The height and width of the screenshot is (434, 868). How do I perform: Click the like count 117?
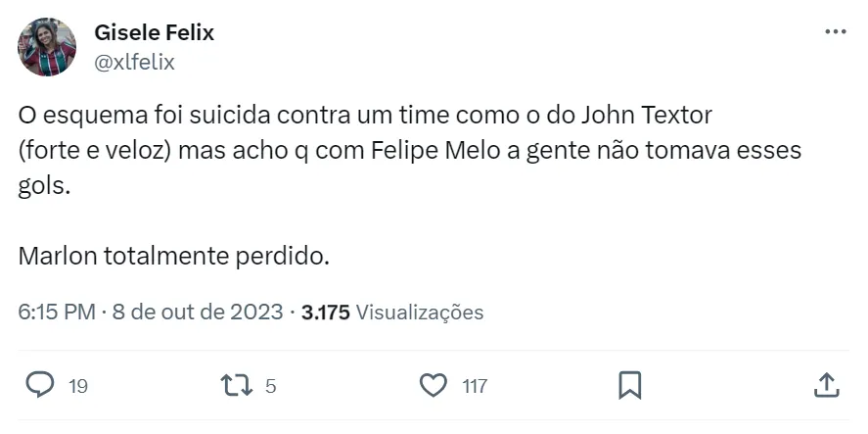click(475, 386)
